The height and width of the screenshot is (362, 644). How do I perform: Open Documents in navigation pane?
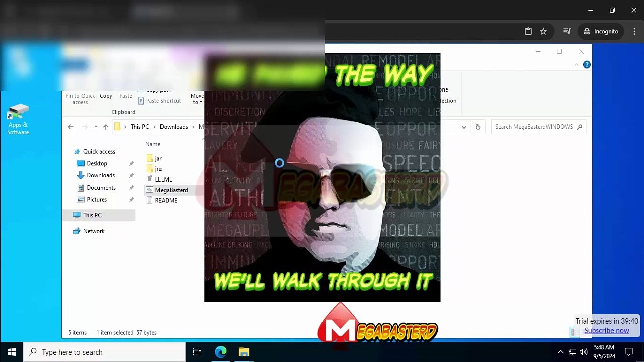pos(101,188)
